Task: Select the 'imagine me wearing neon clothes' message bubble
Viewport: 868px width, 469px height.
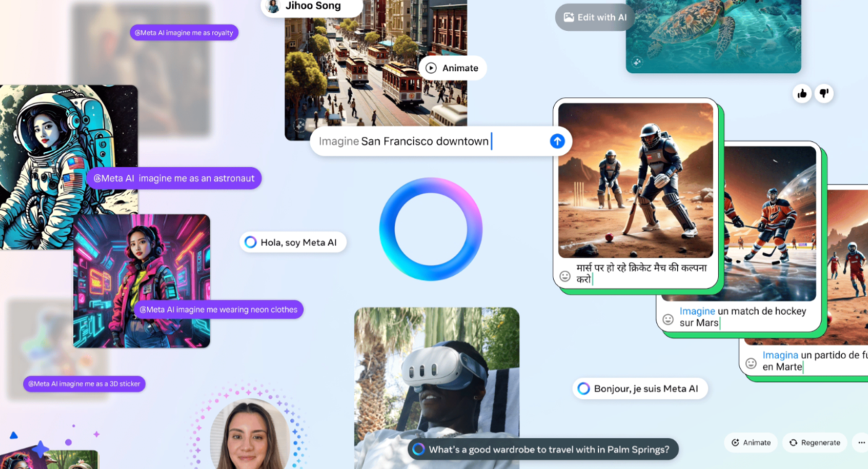Action: [218, 309]
